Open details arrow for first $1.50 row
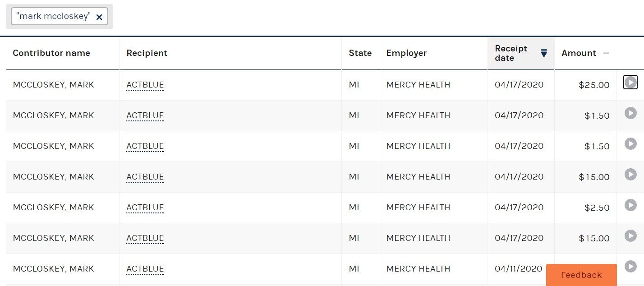Screen dimensions: 644x286 point(630,113)
